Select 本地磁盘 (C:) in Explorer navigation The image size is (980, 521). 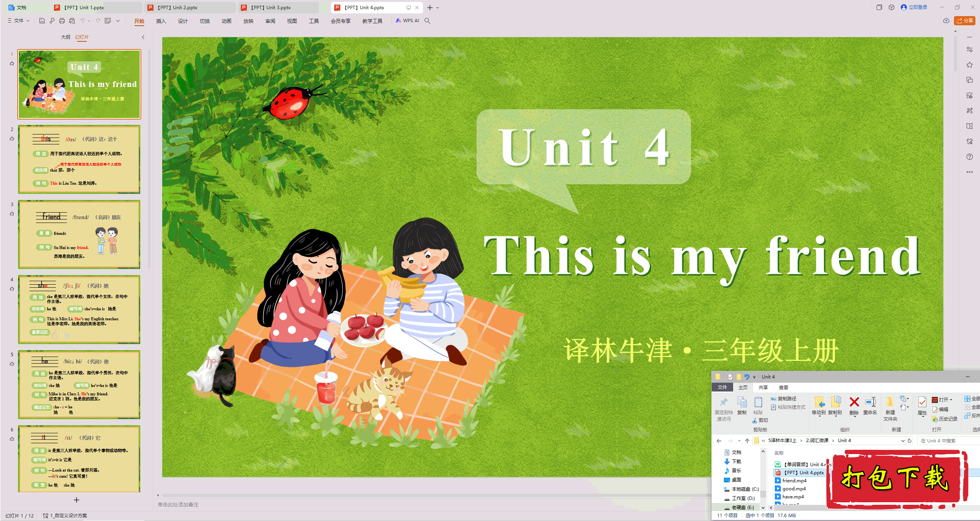pos(741,489)
